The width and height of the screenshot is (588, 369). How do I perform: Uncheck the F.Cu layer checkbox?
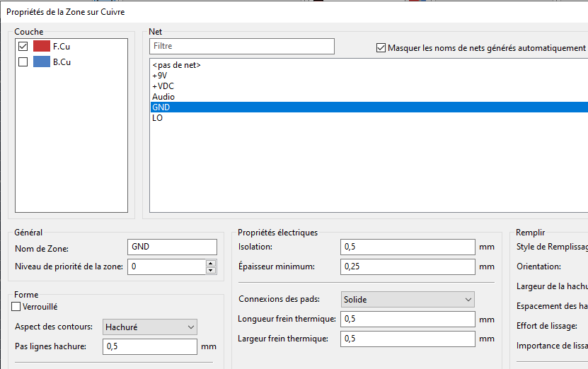23,47
